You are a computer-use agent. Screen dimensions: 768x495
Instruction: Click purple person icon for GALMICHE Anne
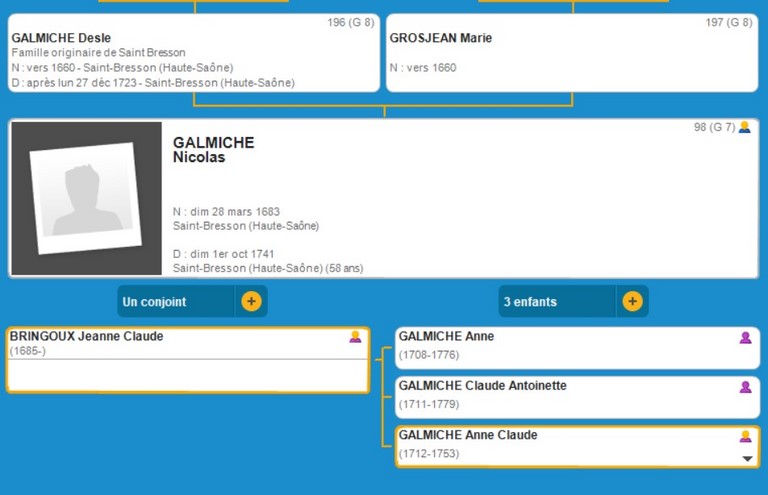(745, 338)
